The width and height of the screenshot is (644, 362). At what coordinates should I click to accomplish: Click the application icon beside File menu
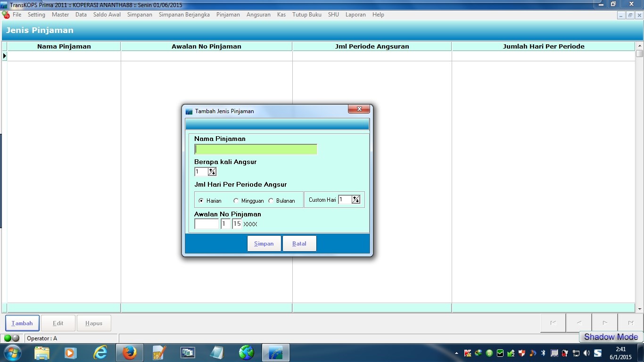[x=6, y=15]
